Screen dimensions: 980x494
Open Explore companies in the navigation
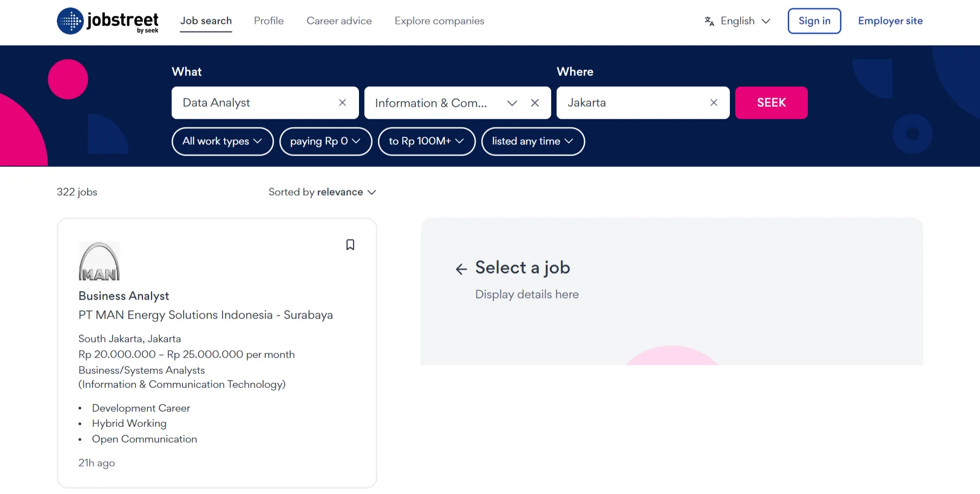pyautogui.click(x=439, y=21)
